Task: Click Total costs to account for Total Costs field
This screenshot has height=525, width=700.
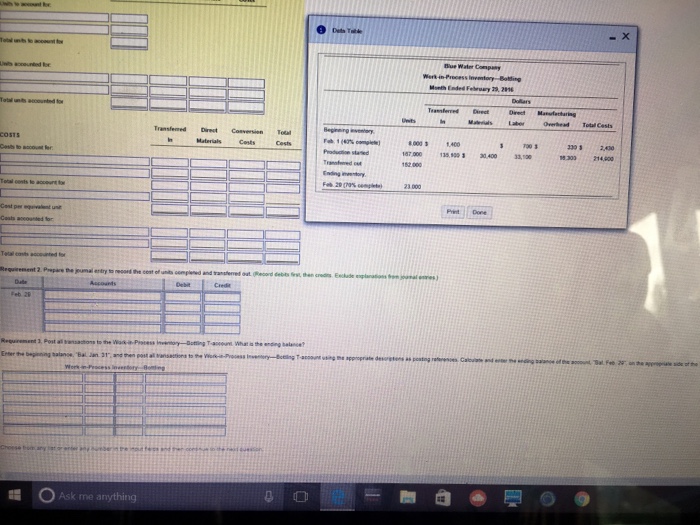Action: click(x=283, y=188)
